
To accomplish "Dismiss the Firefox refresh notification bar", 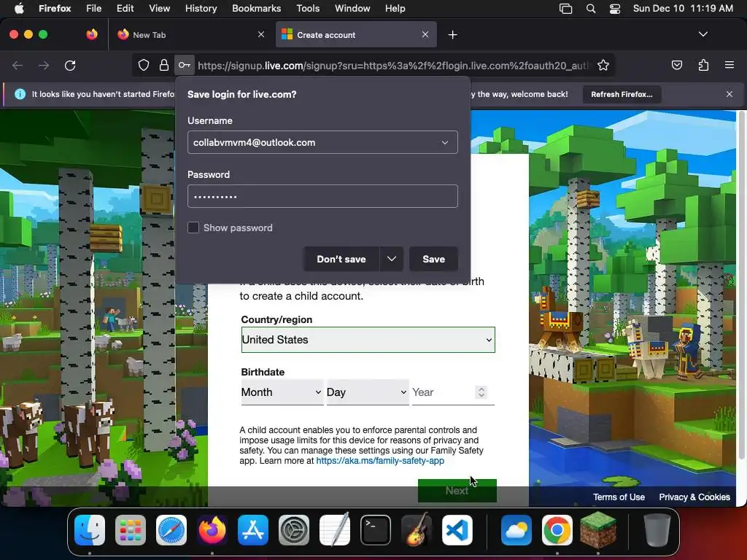I will coord(729,94).
